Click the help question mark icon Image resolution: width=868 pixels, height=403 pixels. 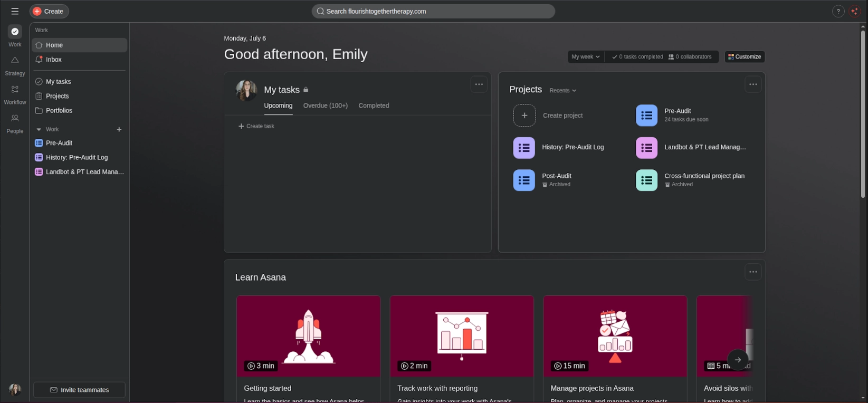point(838,11)
